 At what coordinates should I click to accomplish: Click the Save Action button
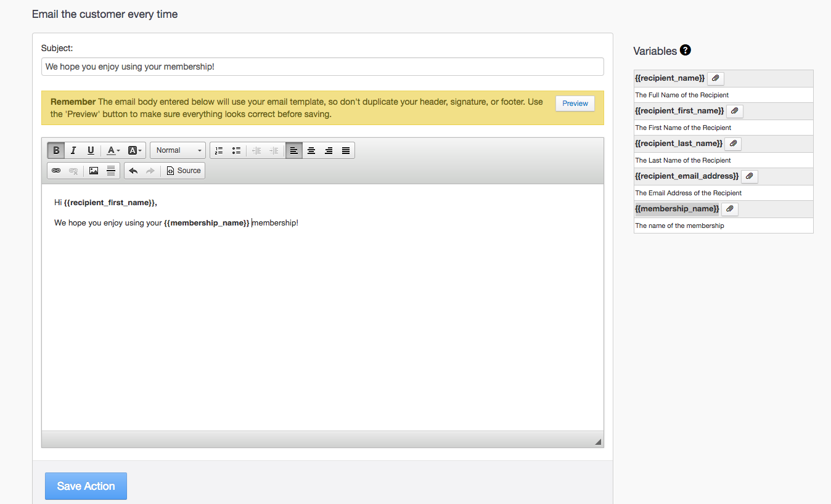86,486
